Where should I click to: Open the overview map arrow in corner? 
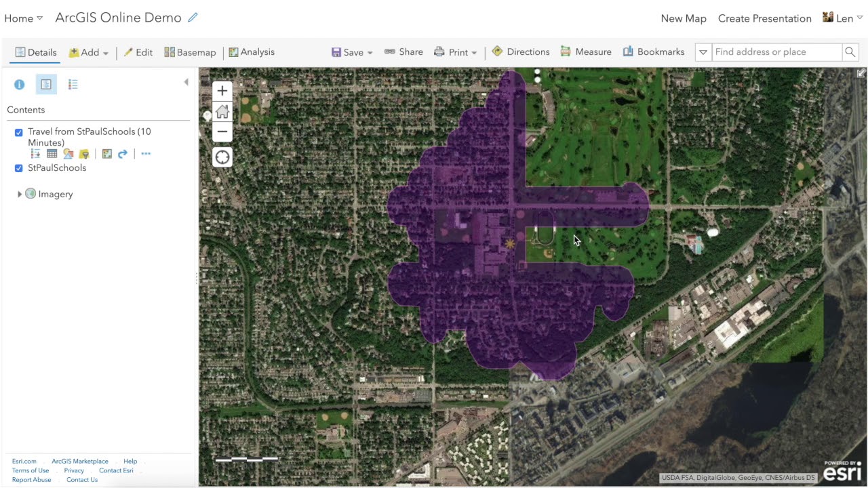pyautogui.click(x=861, y=73)
